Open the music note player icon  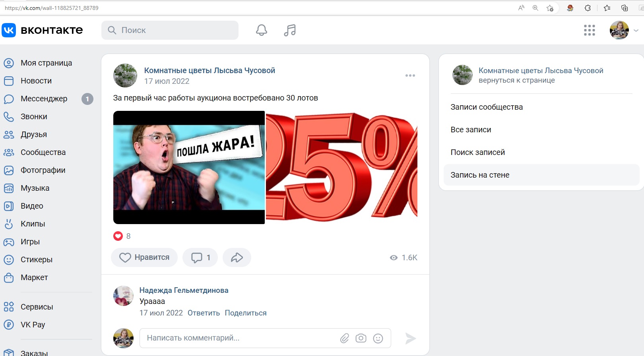290,30
